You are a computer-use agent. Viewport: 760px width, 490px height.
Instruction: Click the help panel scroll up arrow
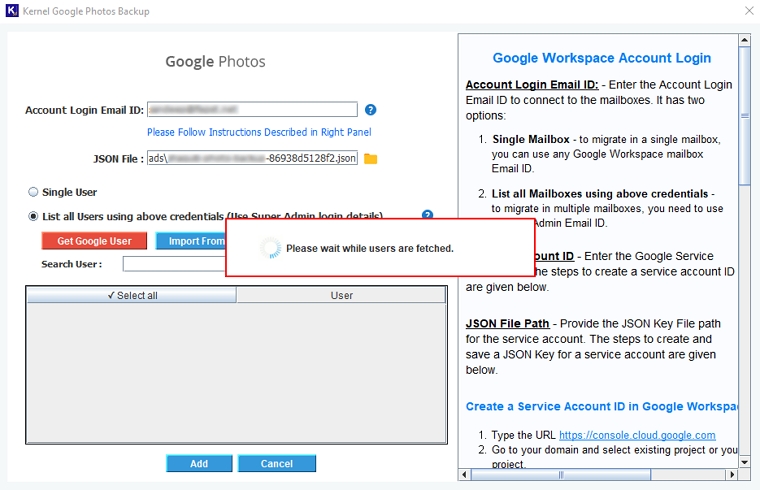[744, 40]
